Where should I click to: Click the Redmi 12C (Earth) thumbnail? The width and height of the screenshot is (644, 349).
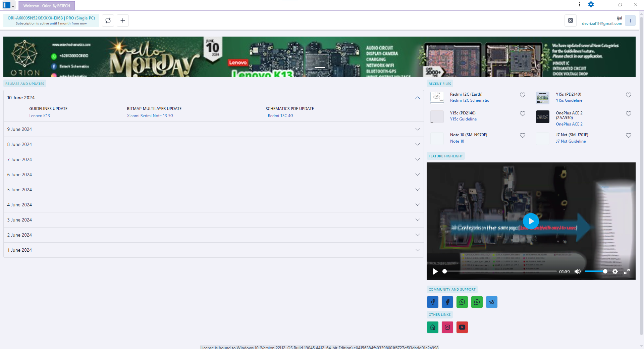[x=437, y=98]
